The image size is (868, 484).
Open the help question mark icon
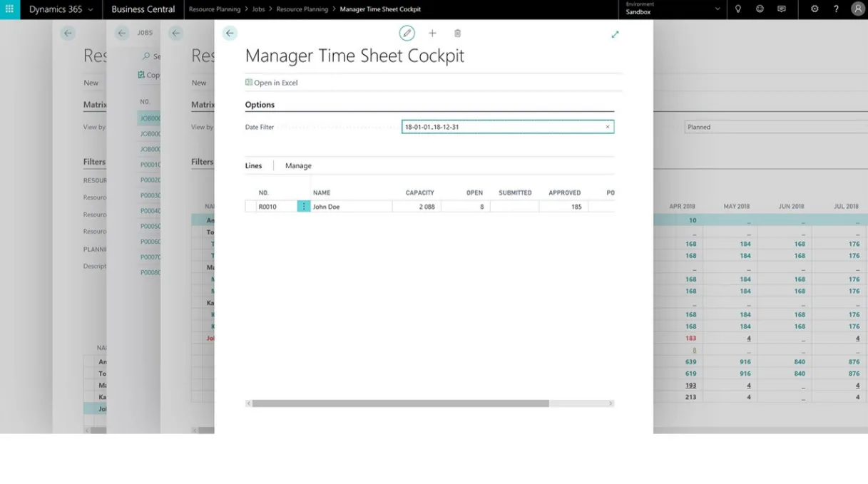[x=836, y=9]
